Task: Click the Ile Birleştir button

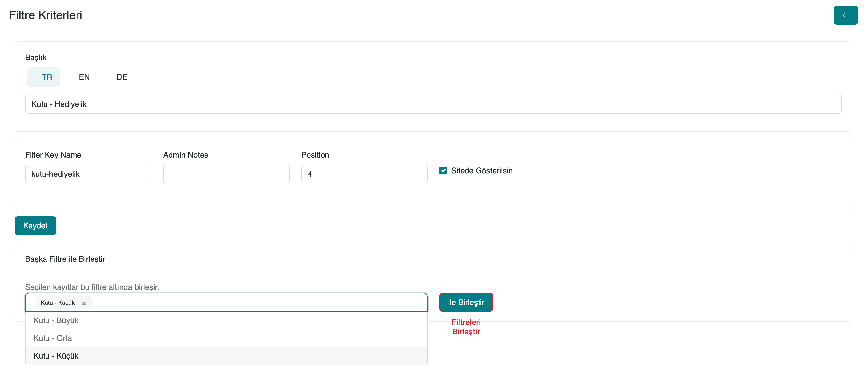Action: 466,302
